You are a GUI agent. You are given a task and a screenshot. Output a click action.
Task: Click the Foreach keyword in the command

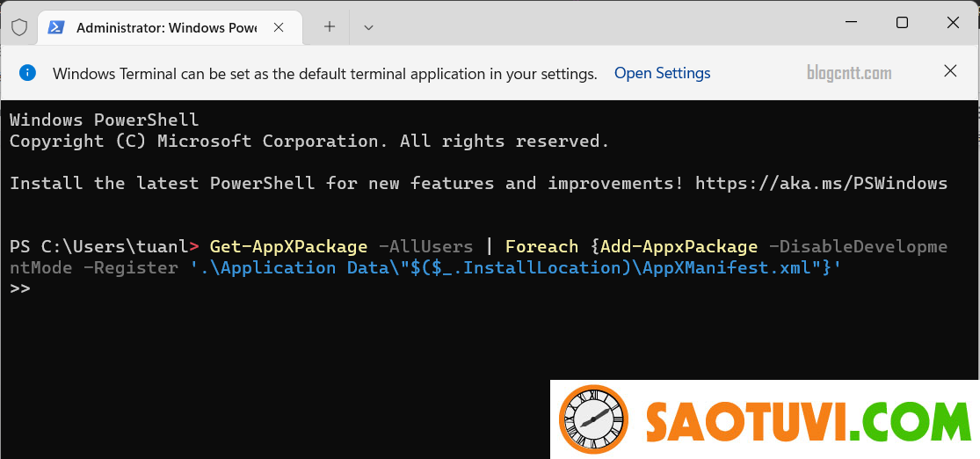point(542,246)
